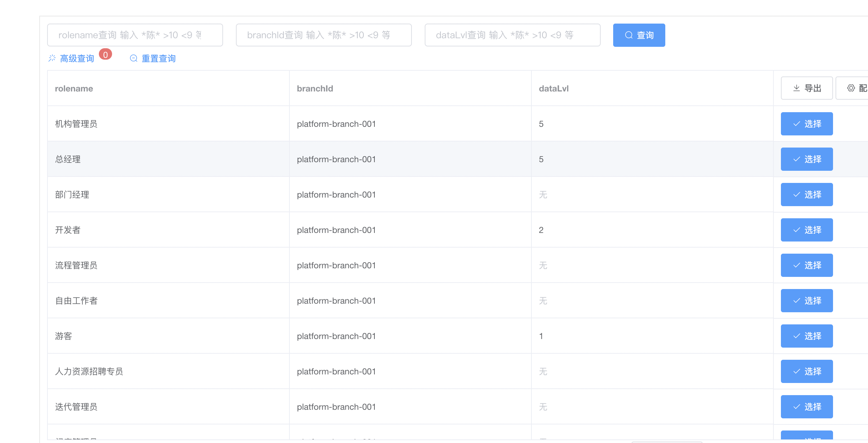This screenshot has width=868, height=443.
Task: Pick the 自由工作者 role via 选择
Action: 807,300
